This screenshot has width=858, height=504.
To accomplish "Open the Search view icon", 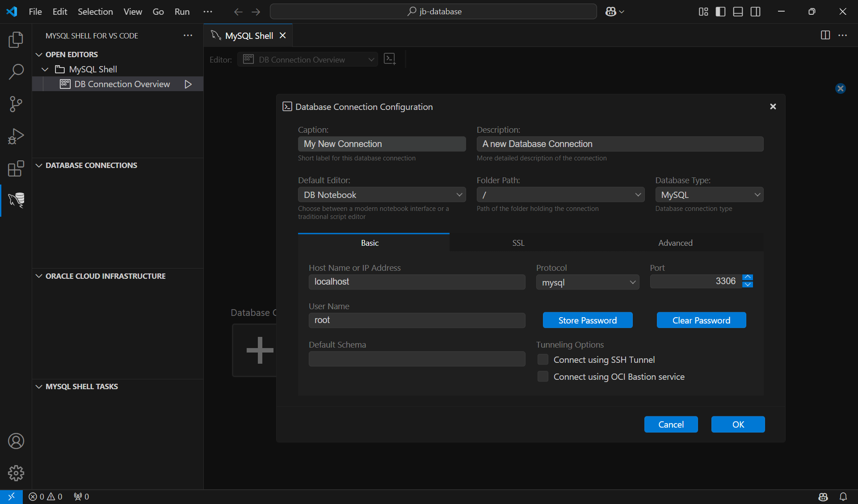I will [16, 71].
